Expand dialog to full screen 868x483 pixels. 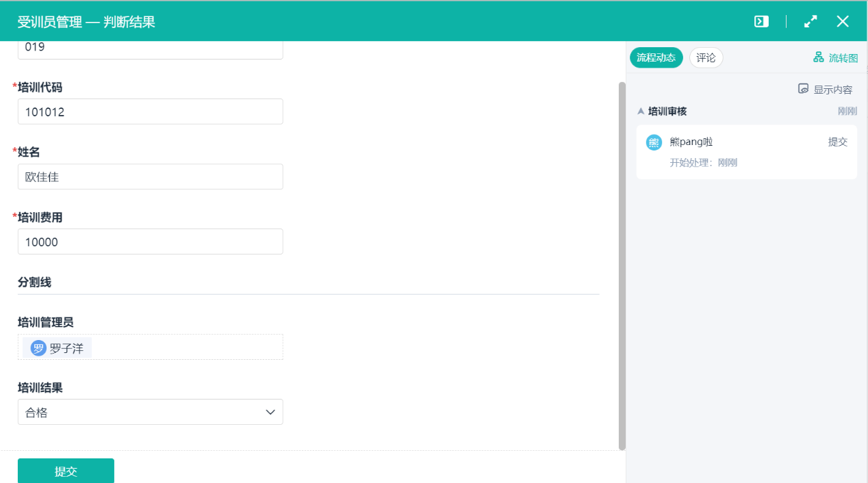click(x=810, y=21)
